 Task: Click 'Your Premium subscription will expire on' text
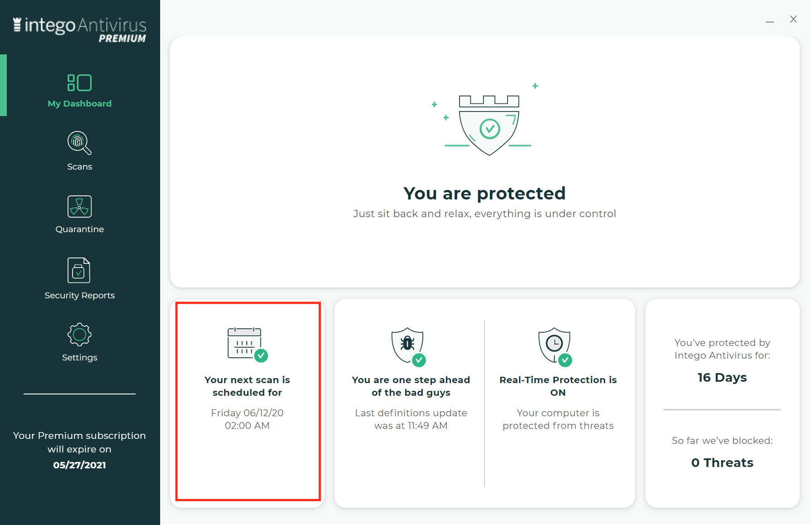(x=79, y=442)
